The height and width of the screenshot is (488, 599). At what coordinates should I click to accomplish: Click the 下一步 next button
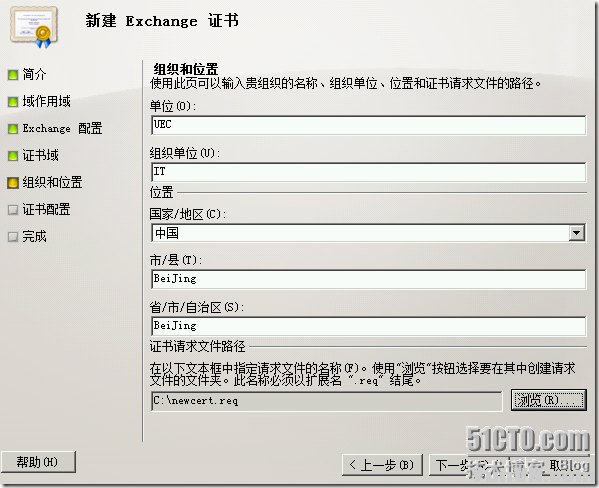(469, 465)
